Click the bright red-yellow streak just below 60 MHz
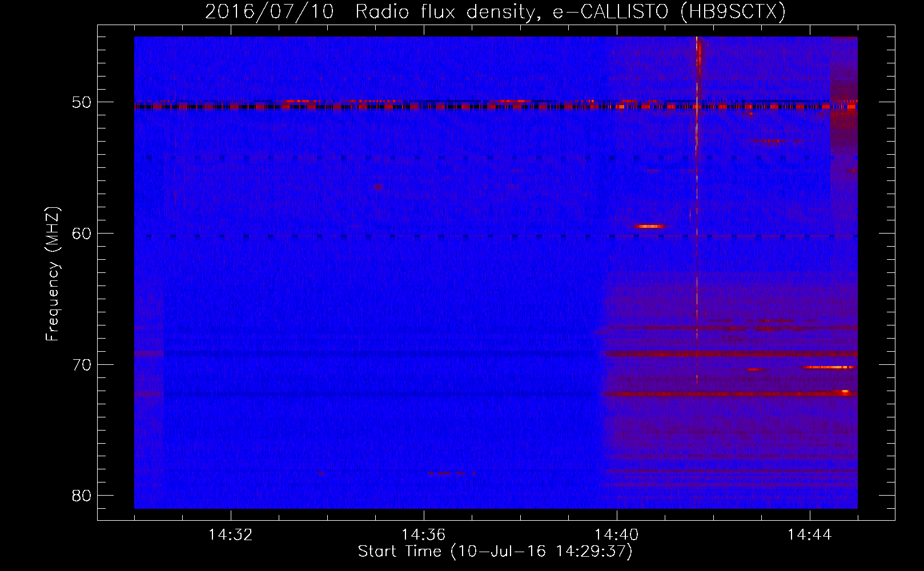This screenshot has width=924, height=571. pyautogui.click(x=650, y=226)
